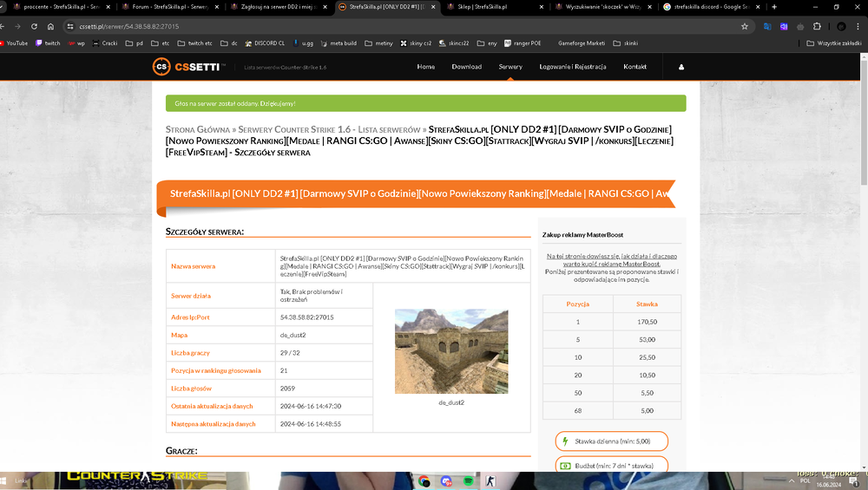The image size is (868, 490).
Task: Go forward using the browser forward arrow
Action: (x=17, y=27)
